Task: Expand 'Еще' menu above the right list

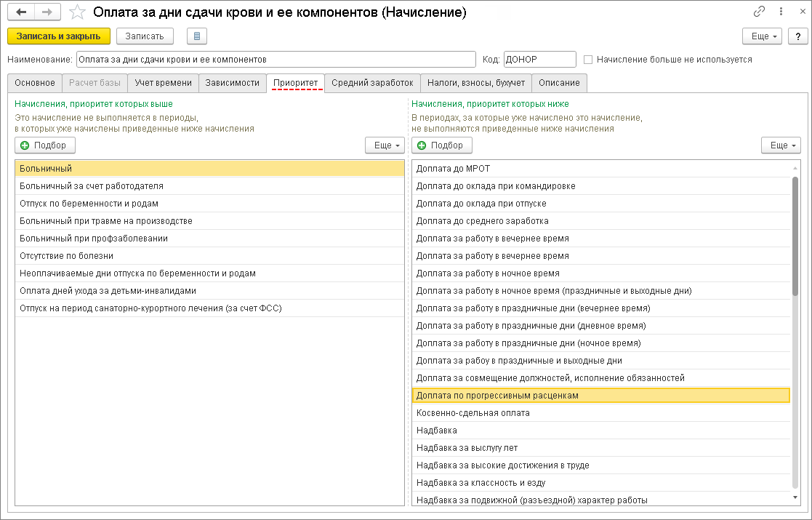Action: click(781, 145)
